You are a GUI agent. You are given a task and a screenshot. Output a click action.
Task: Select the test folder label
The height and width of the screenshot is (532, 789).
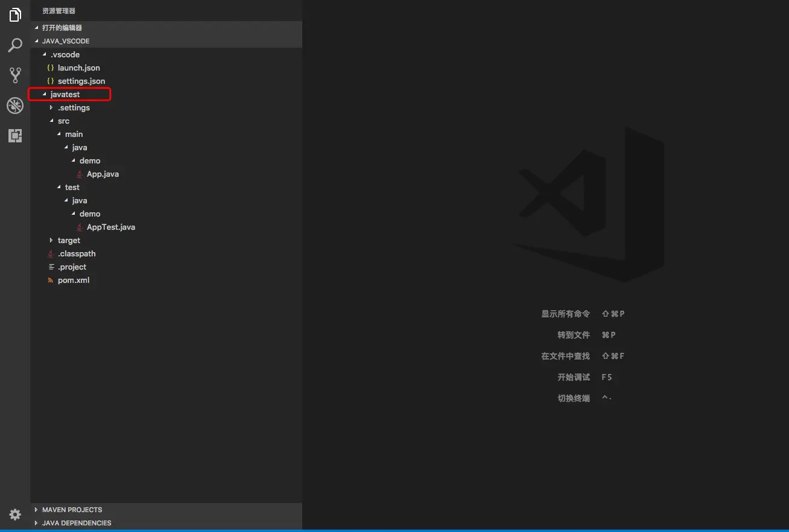72,187
